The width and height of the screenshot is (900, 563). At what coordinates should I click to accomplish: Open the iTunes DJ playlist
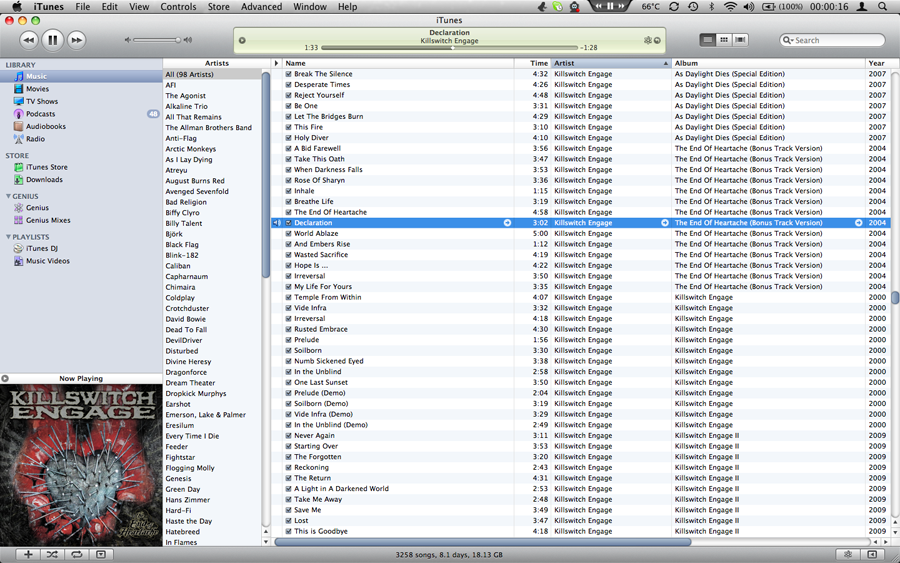point(42,249)
